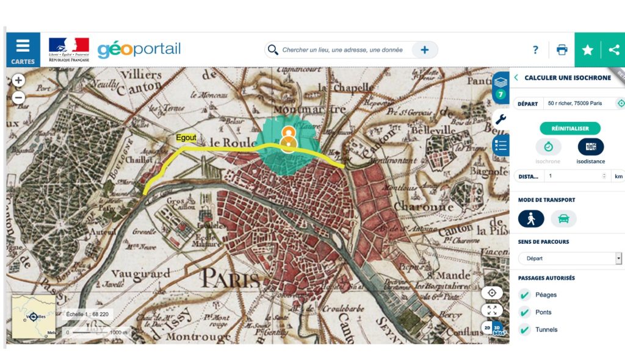The width and height of the screenshot is (625, 364).
Task: Click the print icon
Action: (x=562, y=50)
